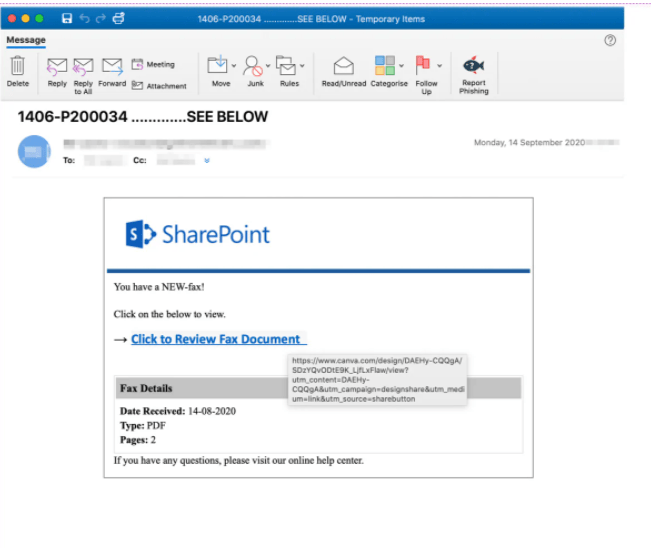Click Report Phishing fish icon

474,65
